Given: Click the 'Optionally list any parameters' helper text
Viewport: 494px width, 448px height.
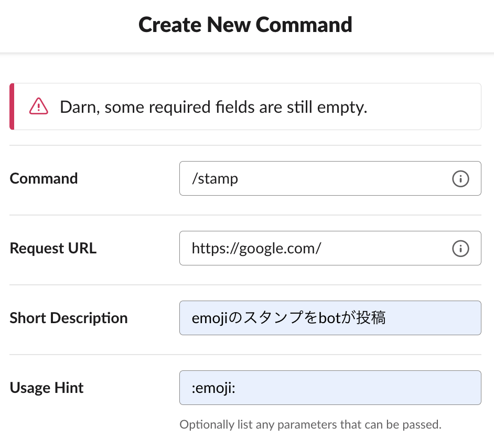Looking at the screenshot, I should (310, 424).
